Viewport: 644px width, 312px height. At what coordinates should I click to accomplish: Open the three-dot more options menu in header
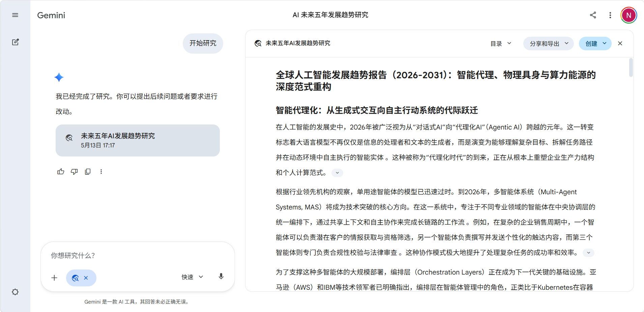point(610,15)
